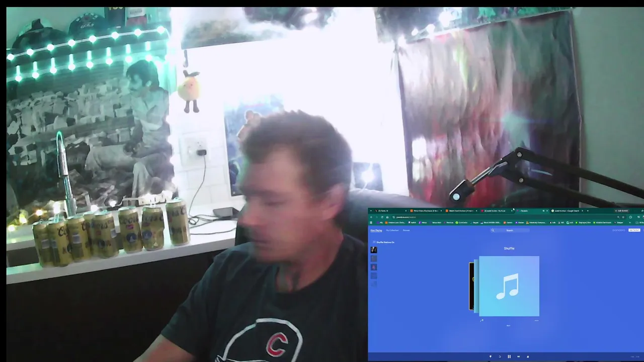Click the browser back arrow

point(371,217)
